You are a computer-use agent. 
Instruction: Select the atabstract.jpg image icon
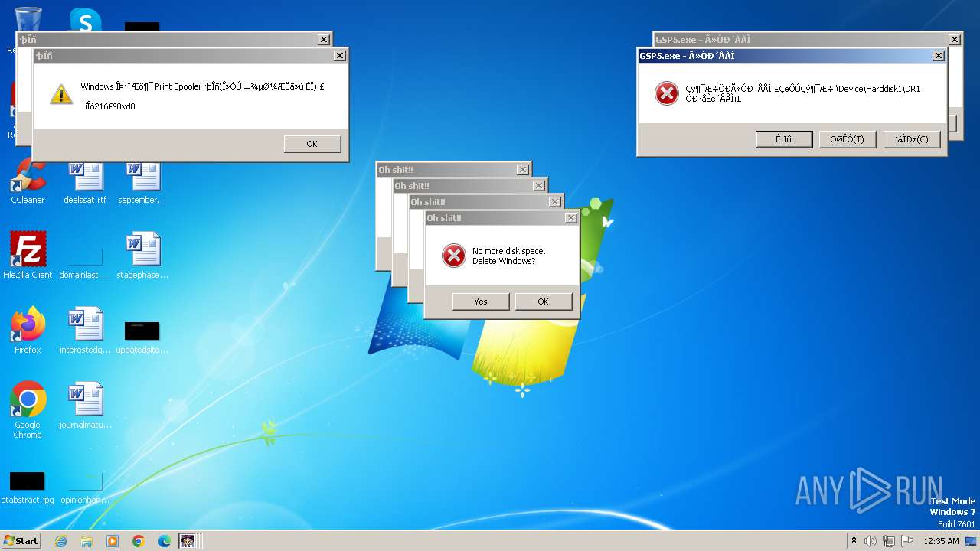pos(28,487)
